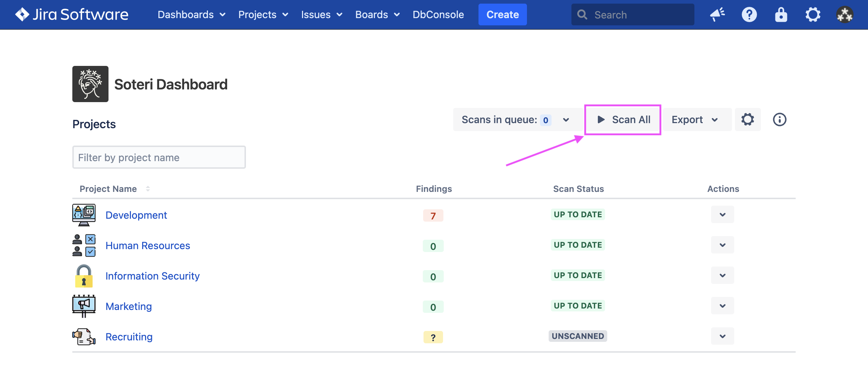The height and width of the screenshot is (386, 868).
Task: Click the lock icon in top navigation
Action: pos(781,14)
